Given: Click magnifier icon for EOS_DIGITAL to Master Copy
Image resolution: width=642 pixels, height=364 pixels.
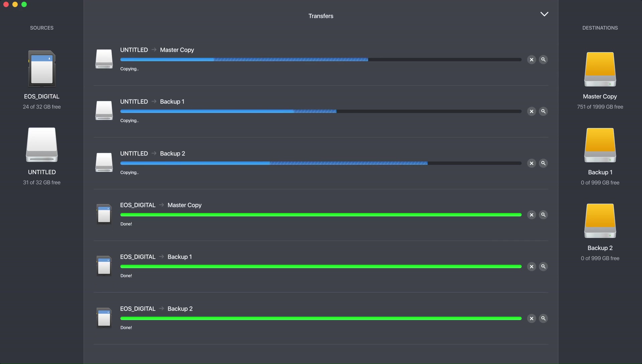Looking at the screenshot, I should [543, 215].
